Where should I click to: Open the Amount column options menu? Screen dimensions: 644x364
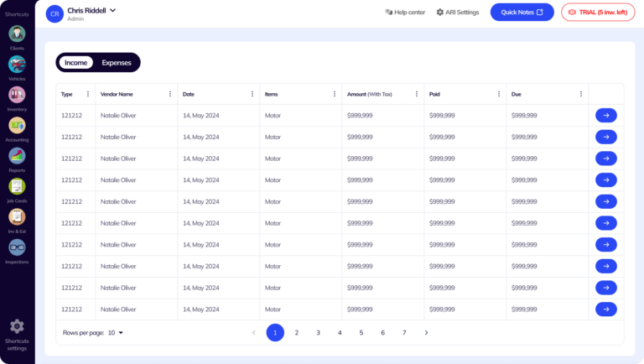click(417, 94)
